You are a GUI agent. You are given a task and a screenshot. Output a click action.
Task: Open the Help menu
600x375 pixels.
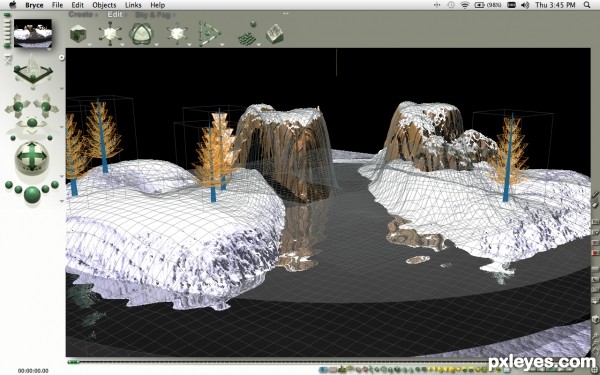pyautogui.click(x=157, y=5)
